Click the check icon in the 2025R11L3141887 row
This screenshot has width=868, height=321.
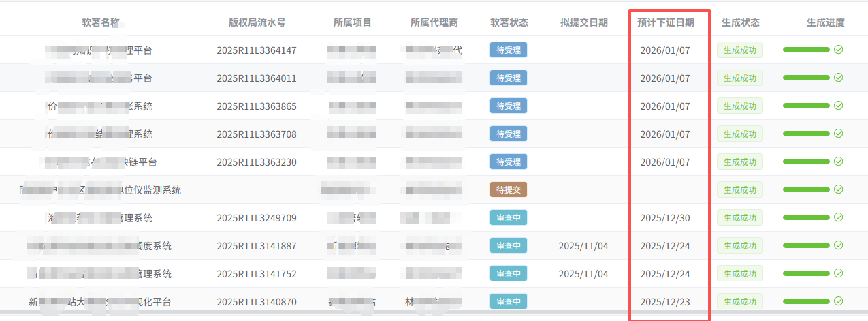point(839,245)
